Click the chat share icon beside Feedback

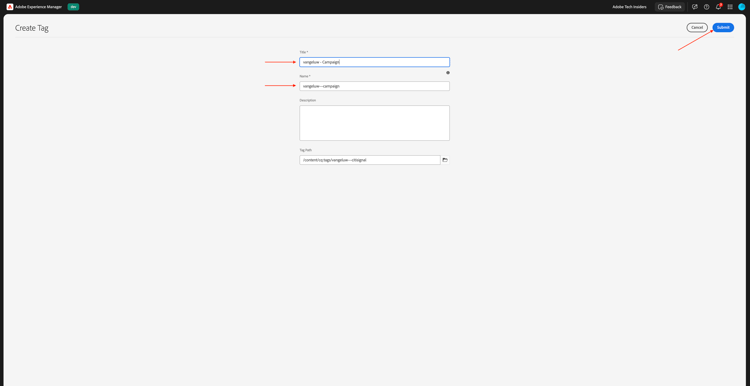(x=695, y=7)
